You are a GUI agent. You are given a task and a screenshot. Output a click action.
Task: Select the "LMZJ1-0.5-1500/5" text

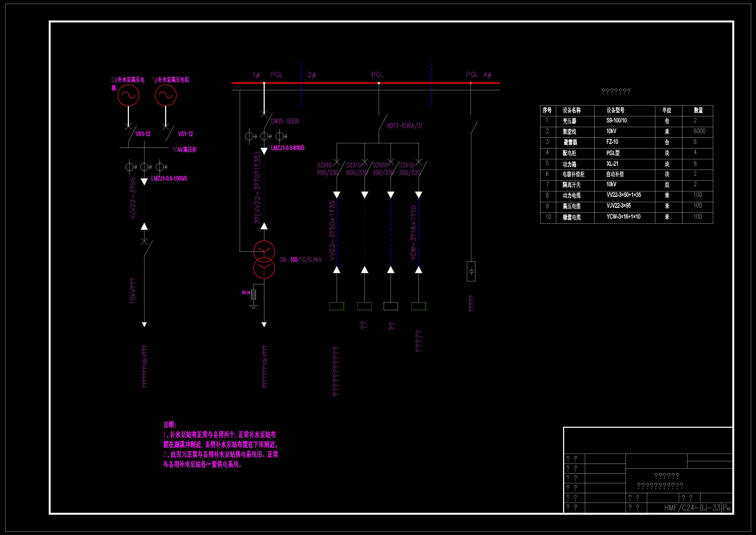169,179
